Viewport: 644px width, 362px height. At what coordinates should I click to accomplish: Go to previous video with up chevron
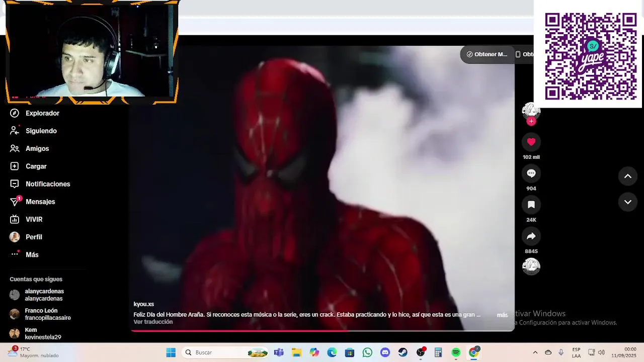tap(628, 176)
